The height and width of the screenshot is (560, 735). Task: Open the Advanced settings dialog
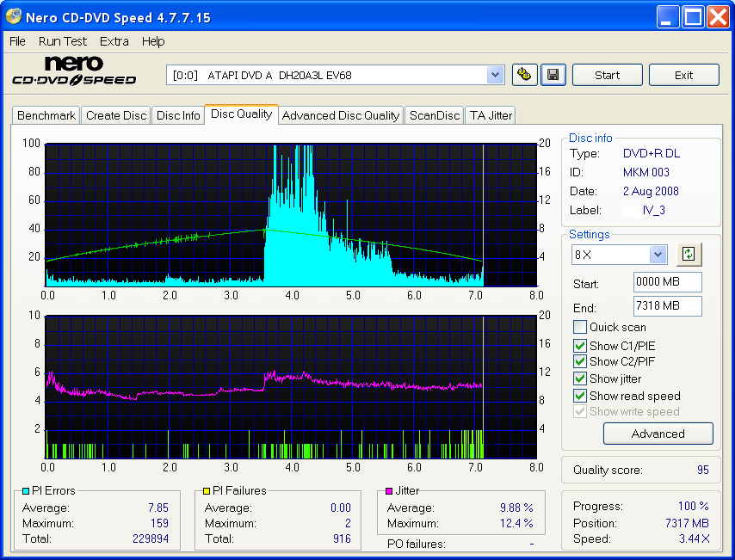point(658,434)
